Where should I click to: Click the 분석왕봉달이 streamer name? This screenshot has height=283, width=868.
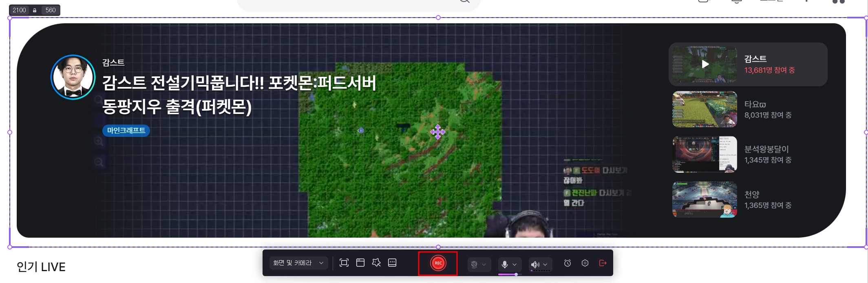coord(766,149)
